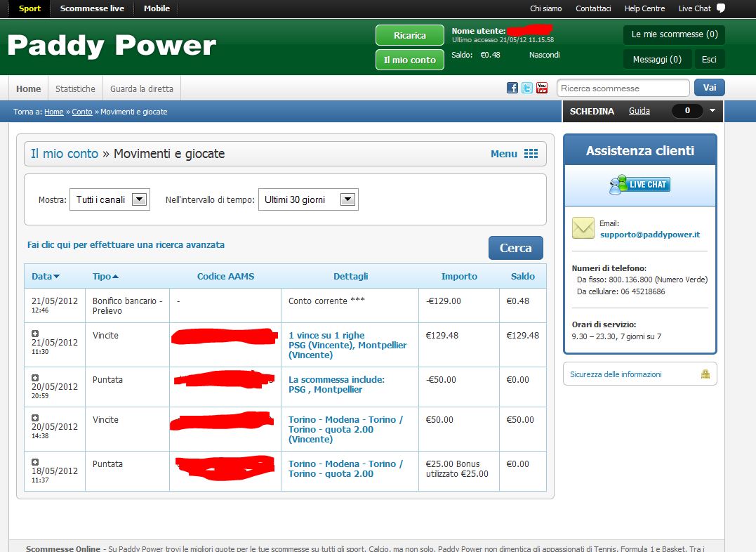Click the Paddy Power logo

coord(112,46)
